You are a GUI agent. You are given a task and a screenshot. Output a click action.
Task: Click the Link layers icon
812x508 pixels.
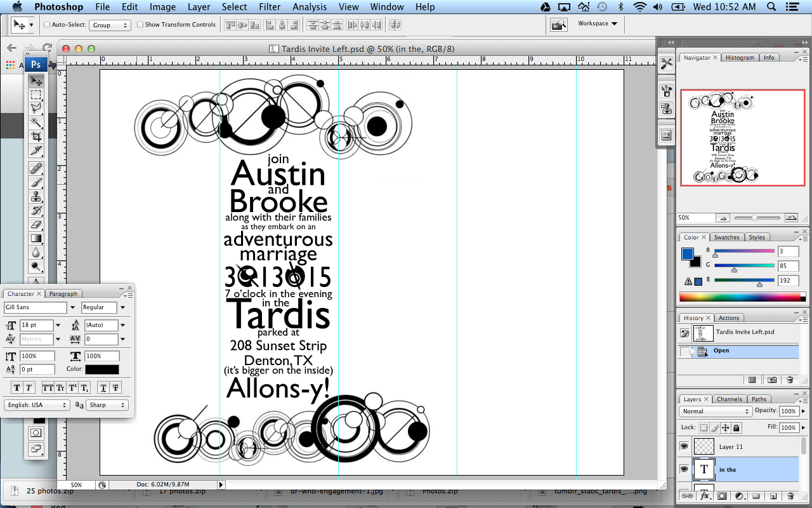click(687, 496)
